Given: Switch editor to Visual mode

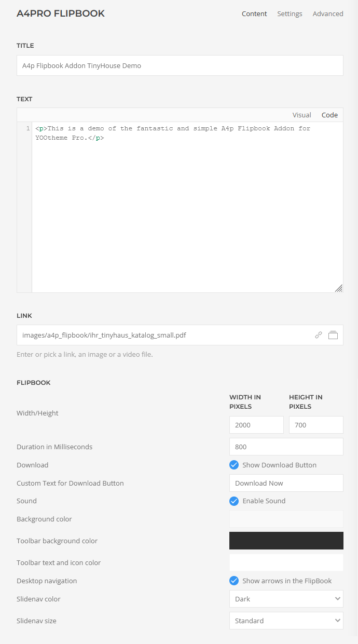Looking at the screenshot, I should click(x=302, y=115).
